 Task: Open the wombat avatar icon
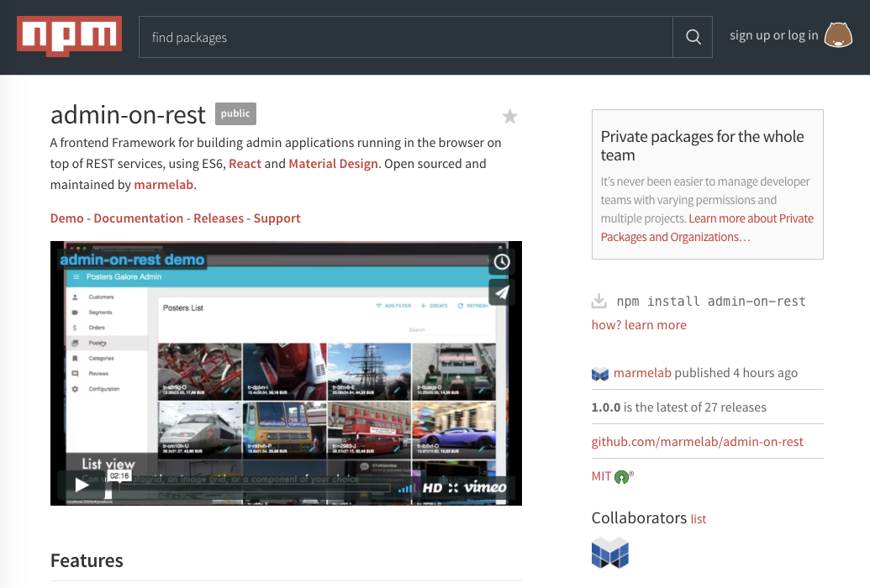tap(838, 36)
